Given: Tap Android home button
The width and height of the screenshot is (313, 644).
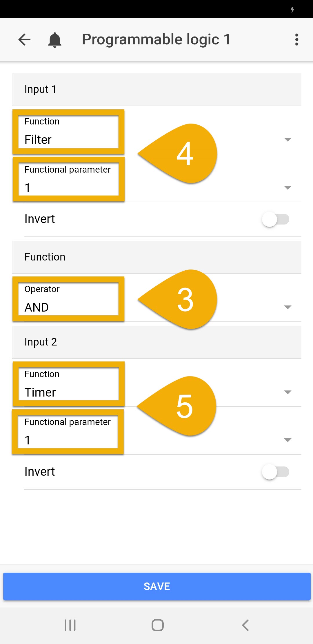Looking at the screenshot, I should coord(157,625).
